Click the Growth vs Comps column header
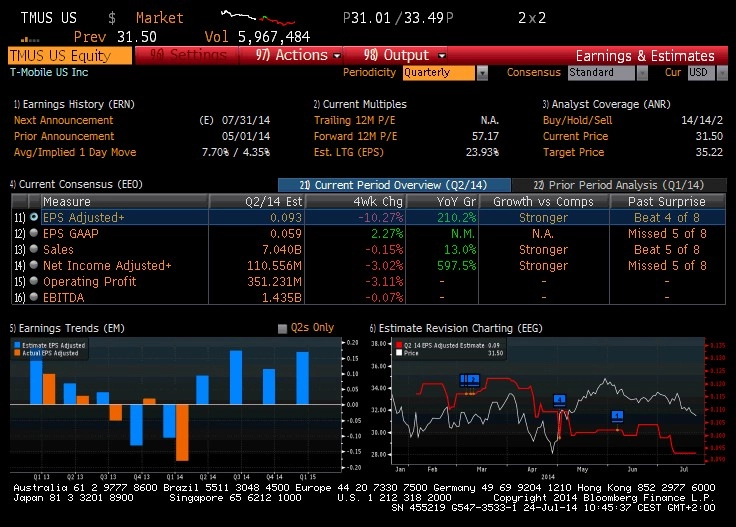This screenshot has width=736, height=527. (544, 201)
